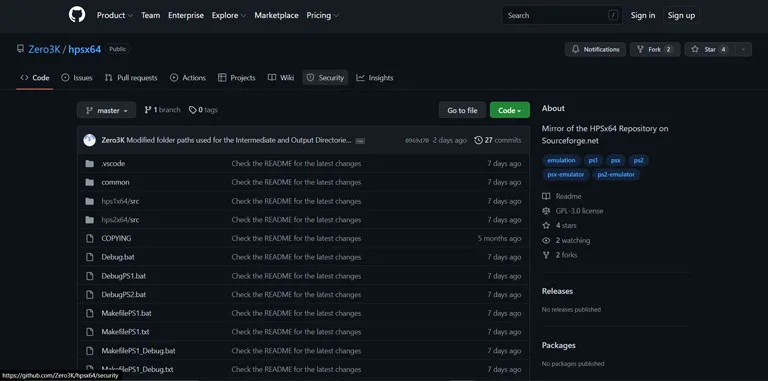Select the ps1 topic tag
Screen dimensions: 768x381
[594, 160]
